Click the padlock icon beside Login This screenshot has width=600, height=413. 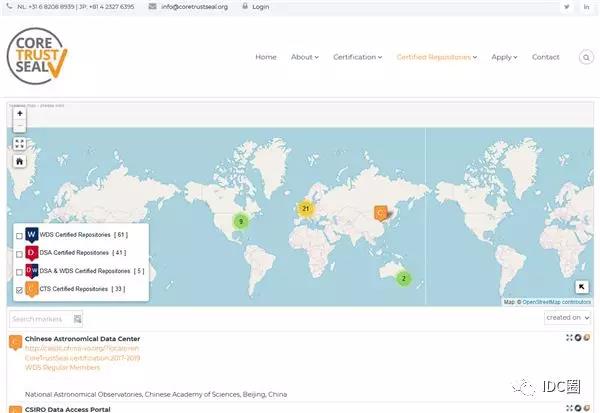(245, 6)
